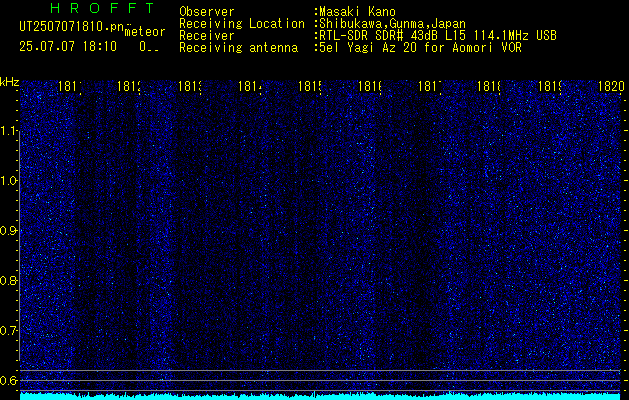Click the 1.0 kHz axis label

point(9,181)
